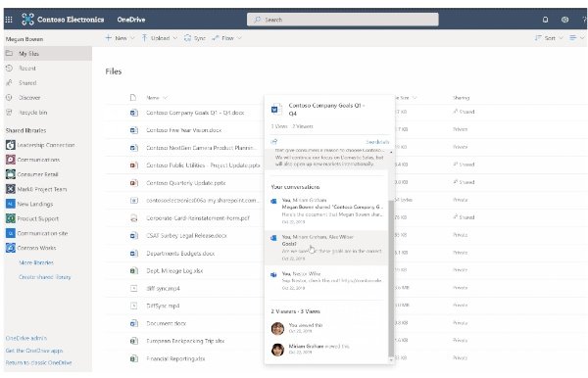This screenshot has height=378, width=588.
Task: Open Contoso Company Goals Q1 - Q4.docx
Action: [195, 113]
